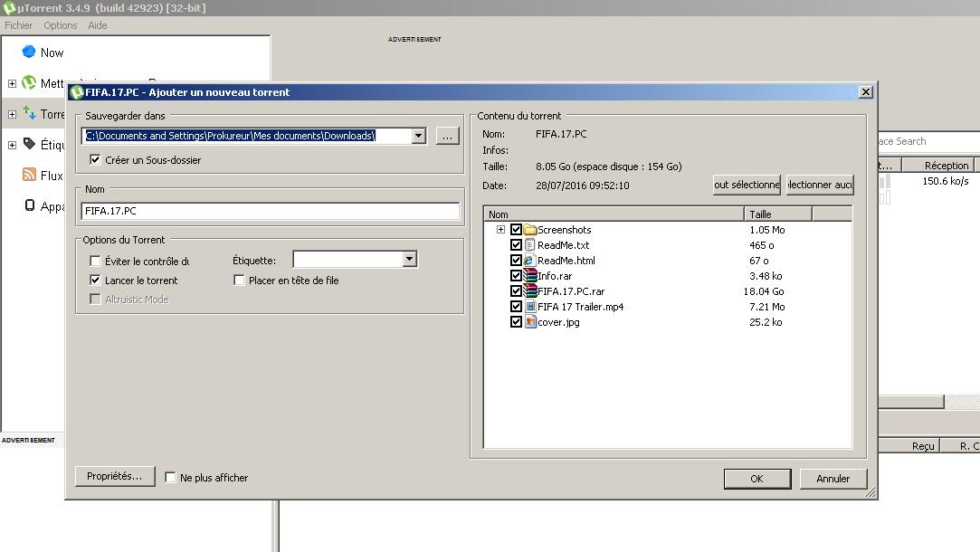980x552 pixels.
Task: Click the FIFA.17.PC.rar archive icon
Action: (530, 290)
